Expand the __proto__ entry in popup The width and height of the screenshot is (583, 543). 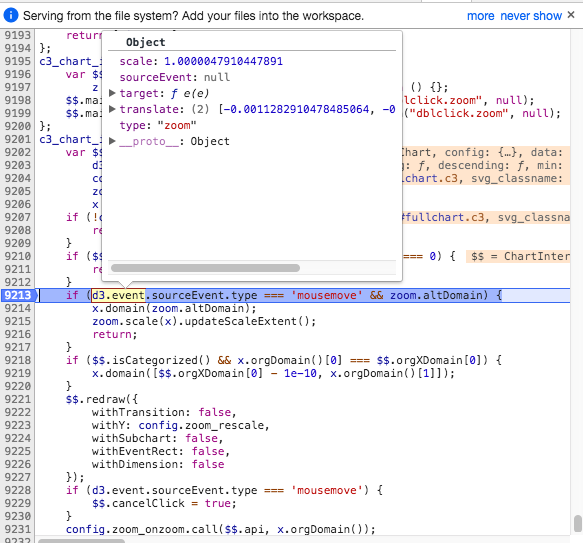112,141
